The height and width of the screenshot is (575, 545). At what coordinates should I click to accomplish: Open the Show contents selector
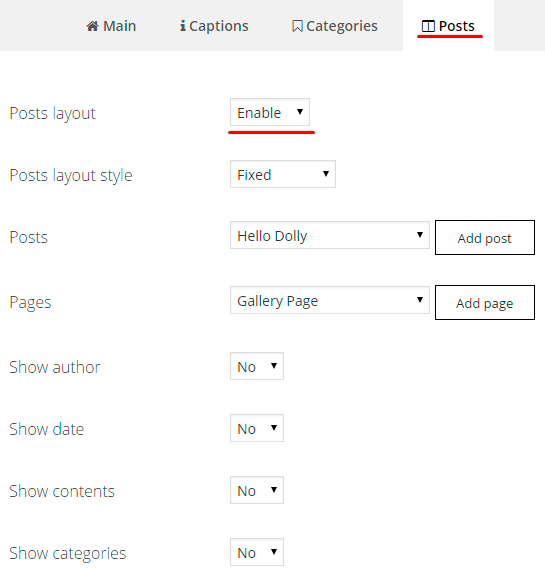257,490
